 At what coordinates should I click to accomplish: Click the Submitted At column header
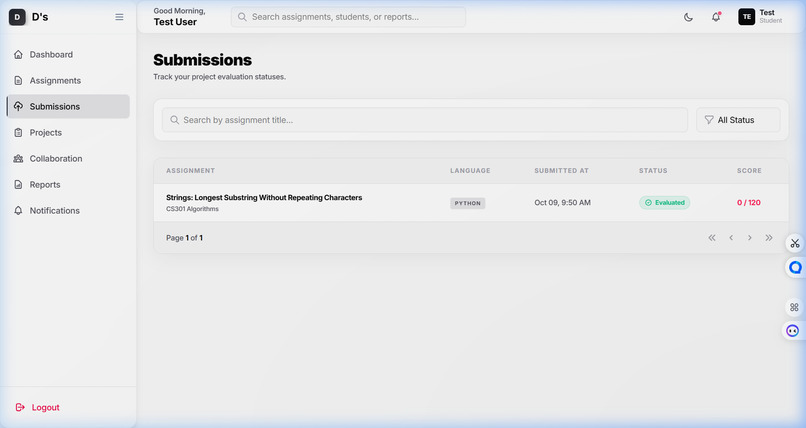[561, 171]
